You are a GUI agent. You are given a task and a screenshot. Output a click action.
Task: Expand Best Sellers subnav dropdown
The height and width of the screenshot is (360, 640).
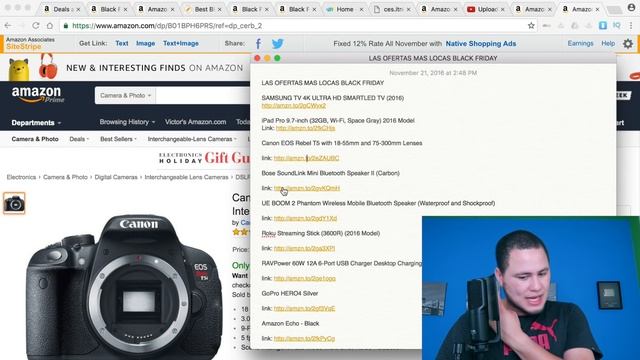(118, 139)
